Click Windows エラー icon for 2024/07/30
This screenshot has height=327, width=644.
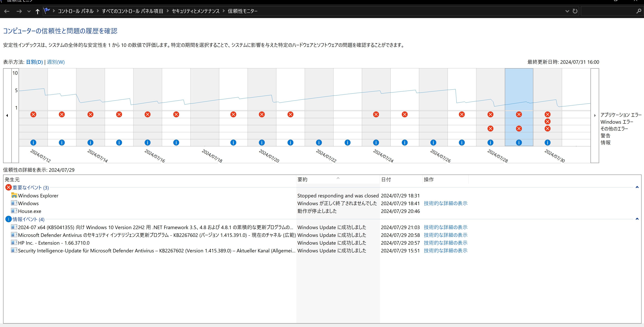[547, 121]
